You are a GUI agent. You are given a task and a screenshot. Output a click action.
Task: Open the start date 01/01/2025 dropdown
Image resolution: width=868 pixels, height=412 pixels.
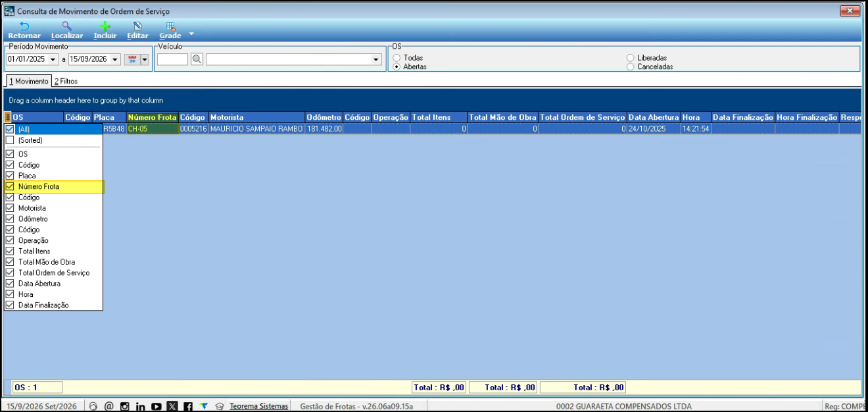point(53,59)
